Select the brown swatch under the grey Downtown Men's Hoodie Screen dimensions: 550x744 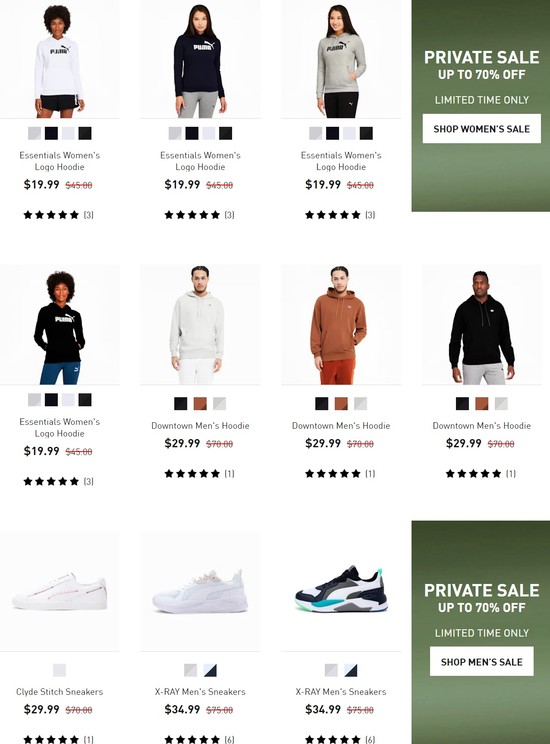(200, 404)
